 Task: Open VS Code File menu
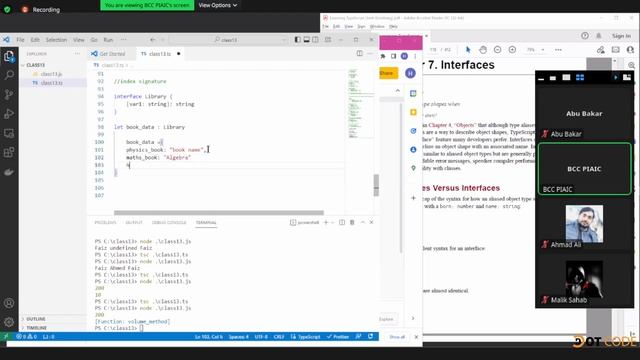click(x=20, y=40)
